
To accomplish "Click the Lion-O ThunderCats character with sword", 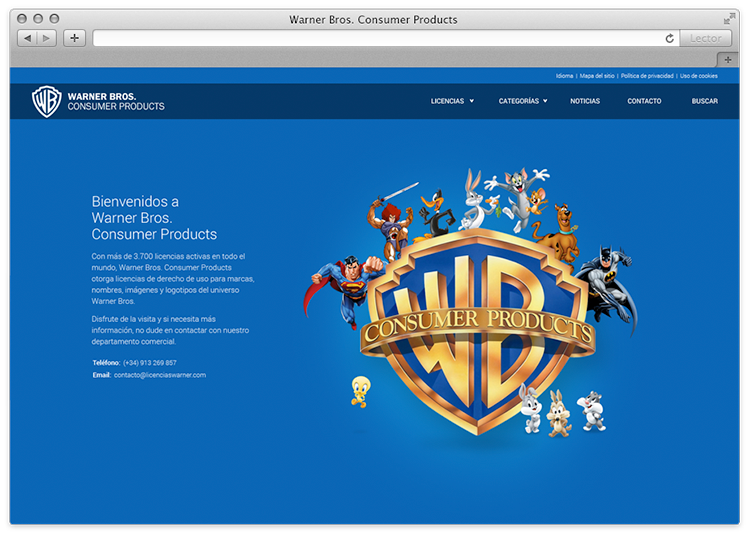I will [391, 222].
